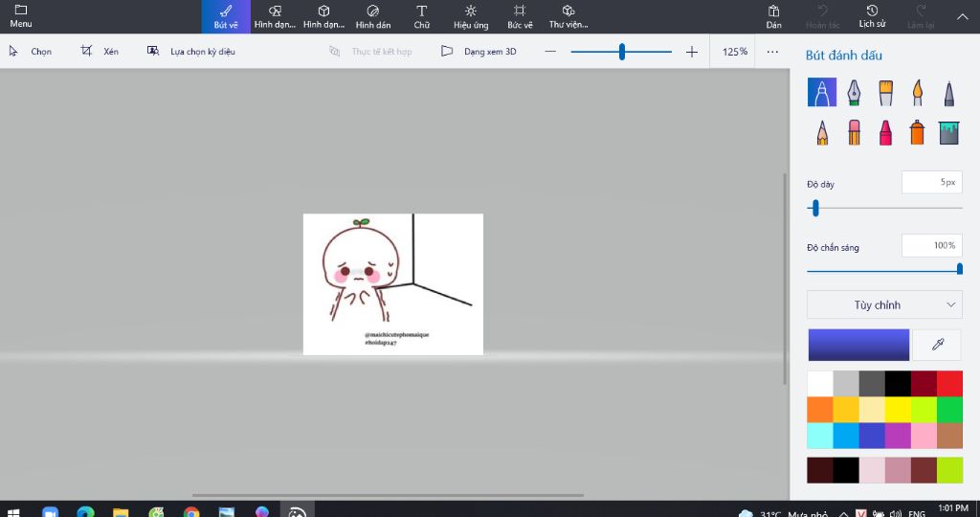This screenshot has height=517, width=980.
Task: Click the Độ chắn sáng opacity slider
Action: coord(884,270)
